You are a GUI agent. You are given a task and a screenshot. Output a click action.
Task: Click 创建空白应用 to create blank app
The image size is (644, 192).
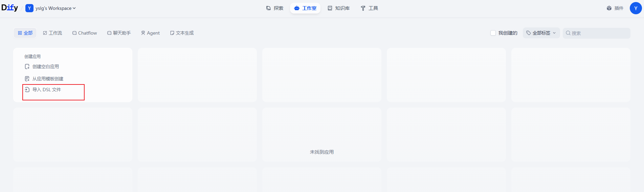coord(45,66)
